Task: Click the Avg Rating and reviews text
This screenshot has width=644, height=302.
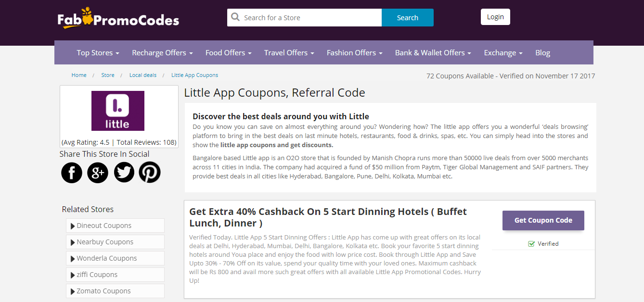Action: (x=119, y=142)
